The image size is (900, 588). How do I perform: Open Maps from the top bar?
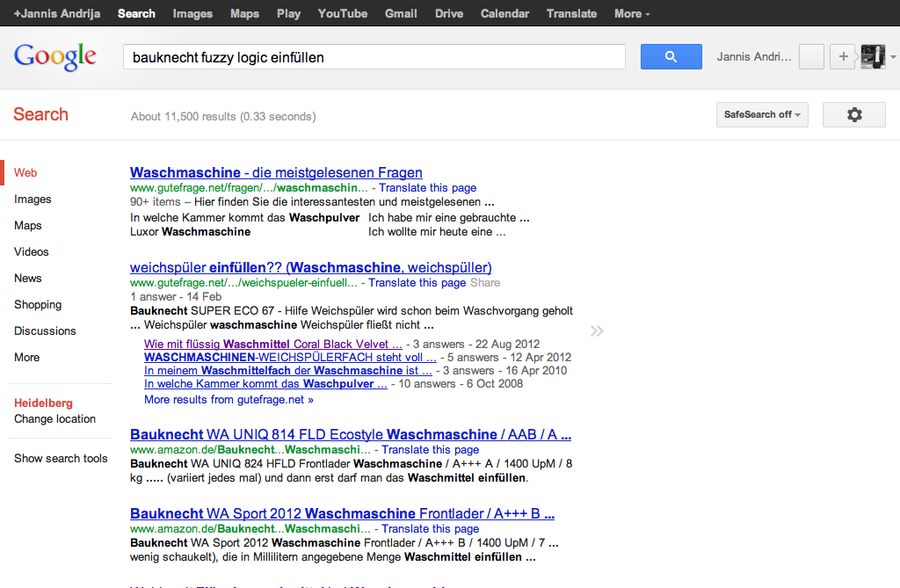coord(244,14)
